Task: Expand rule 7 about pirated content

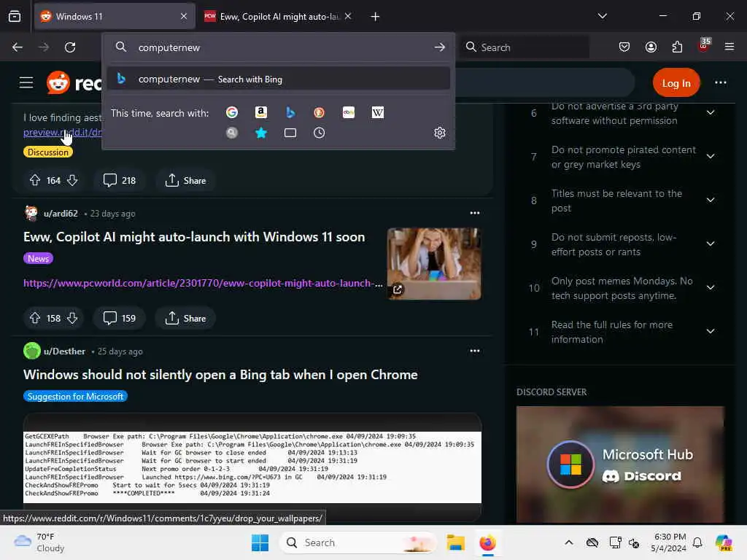Action: coord(711,157)
